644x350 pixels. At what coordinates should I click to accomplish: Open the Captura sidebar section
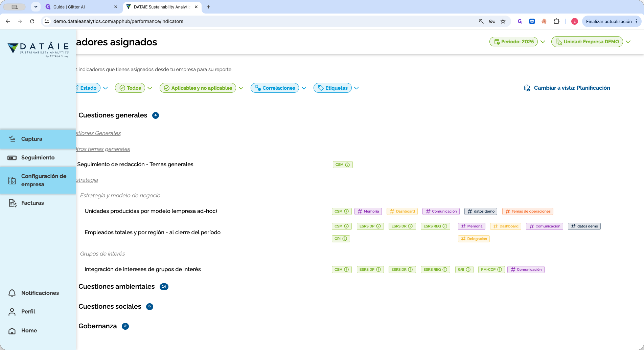(38, 139)
